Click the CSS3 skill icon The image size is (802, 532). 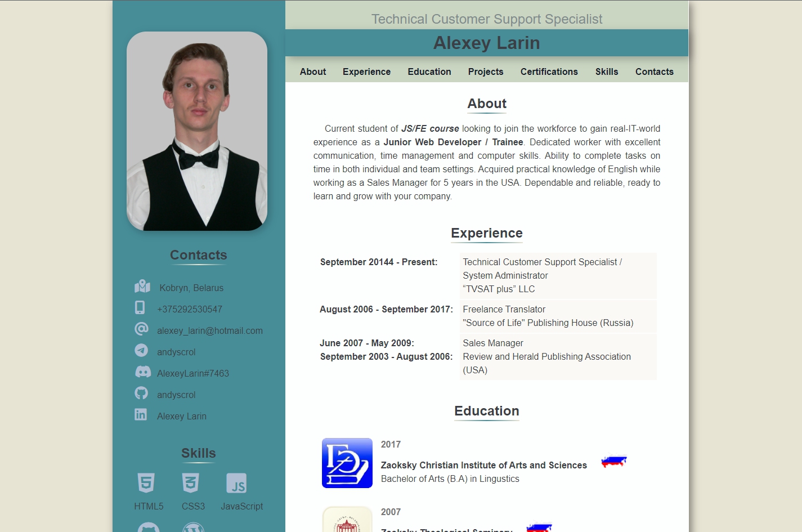tap(191, 483)
